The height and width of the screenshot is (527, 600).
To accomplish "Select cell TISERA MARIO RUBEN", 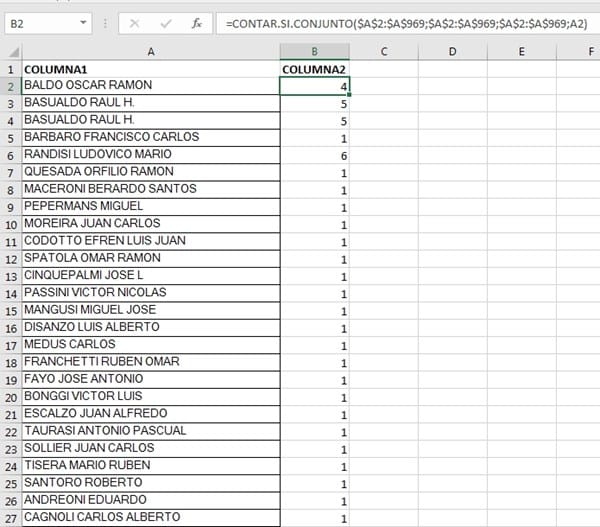I will tap(151, 467).
